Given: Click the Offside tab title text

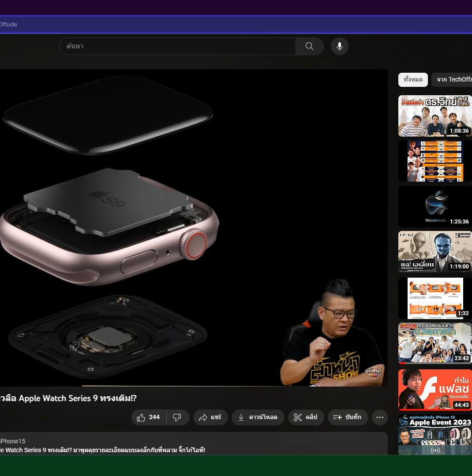Looking at the screenshot, I should click(x=8, y=24).
